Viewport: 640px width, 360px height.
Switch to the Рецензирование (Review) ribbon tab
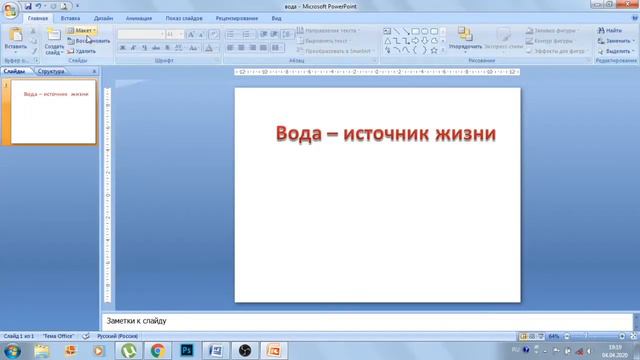(237, 18)
